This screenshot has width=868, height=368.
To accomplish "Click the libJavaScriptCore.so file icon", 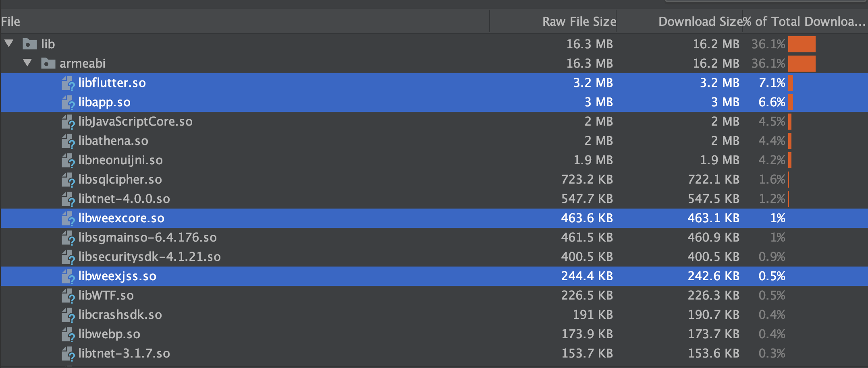I will coord(68,122).
